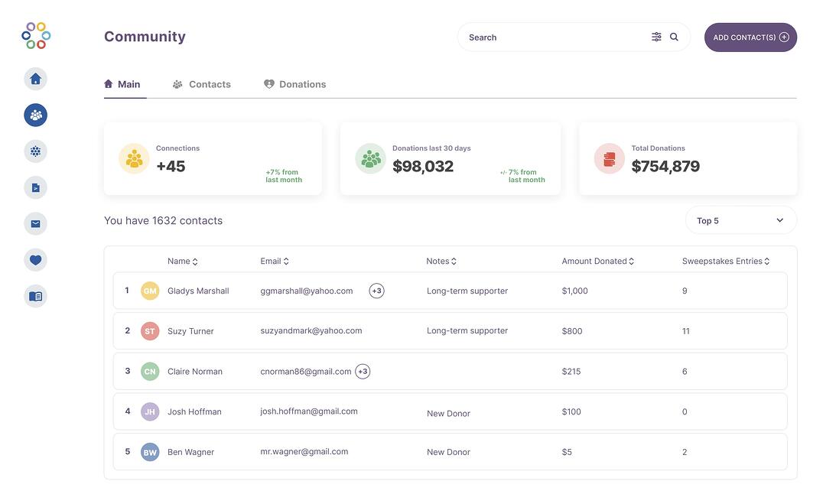Click the $800 donated amount
Image resolution: width=823 pixels, height=504 pixels.
(x=572, y=331)
